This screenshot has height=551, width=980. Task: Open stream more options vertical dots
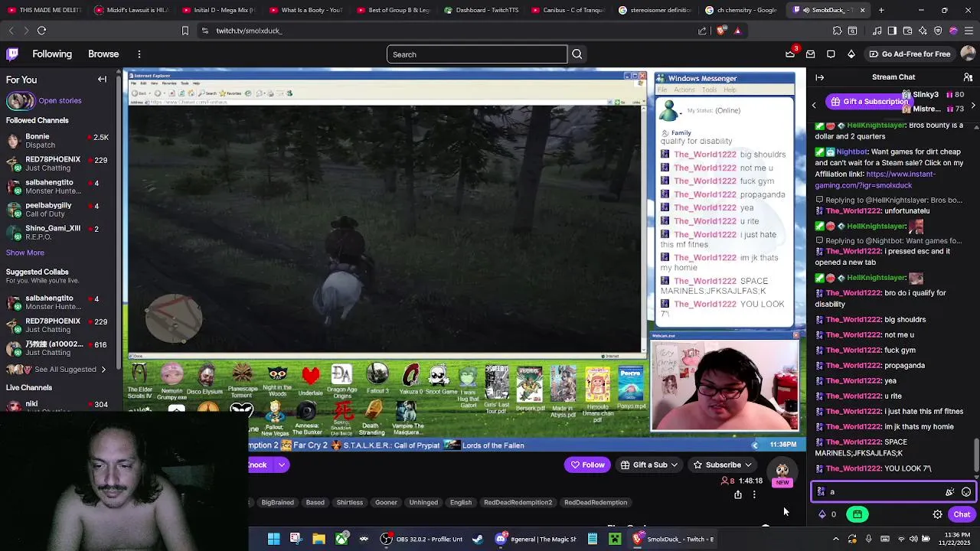[754, 494]
